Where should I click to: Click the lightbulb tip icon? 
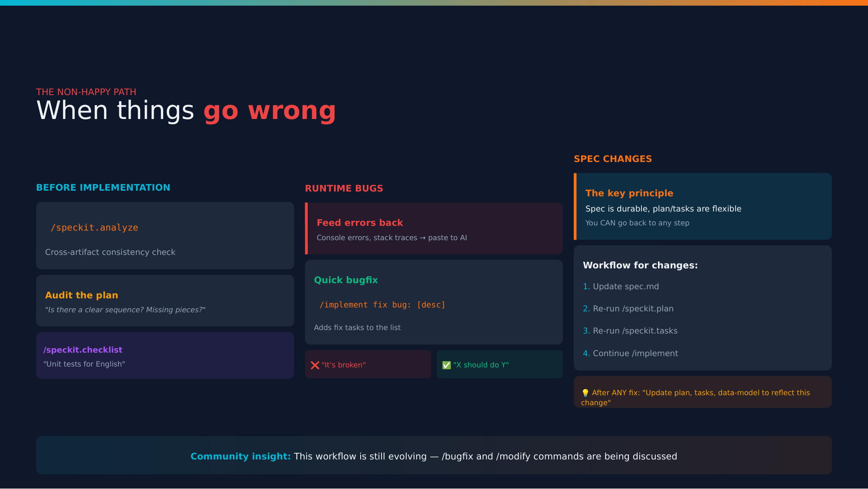pos(586,392)
